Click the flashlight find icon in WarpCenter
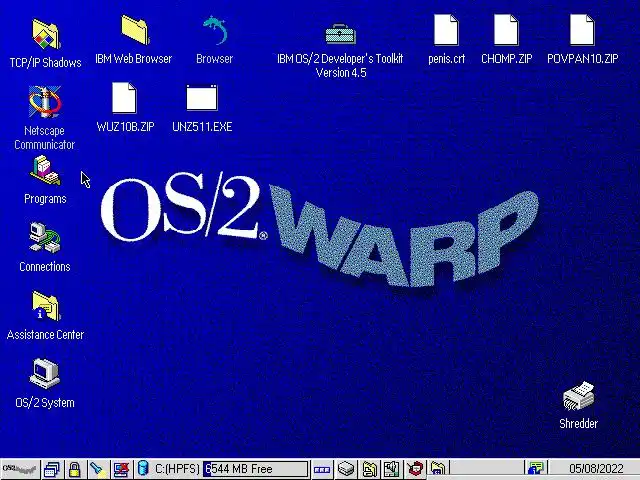 [x=98, y=469]
